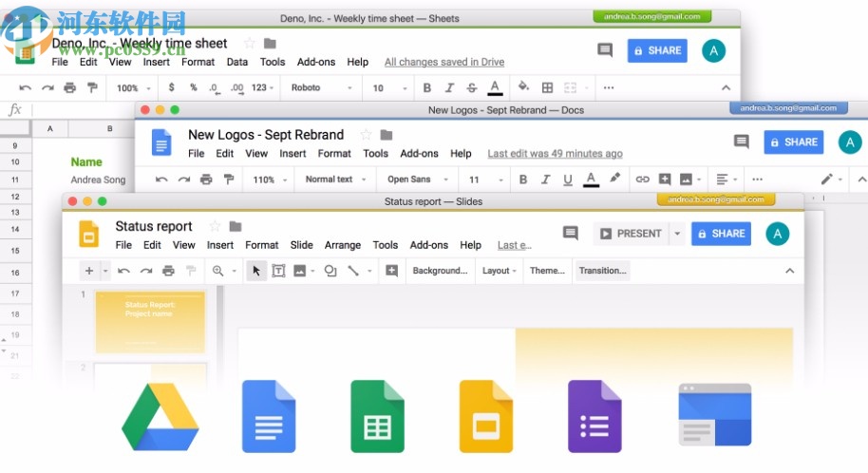The width and height of the screenshot is (868, 473).
Task: Open comments icon in the Sheets window
Action: pyautogui.click(x=605, y=50)
